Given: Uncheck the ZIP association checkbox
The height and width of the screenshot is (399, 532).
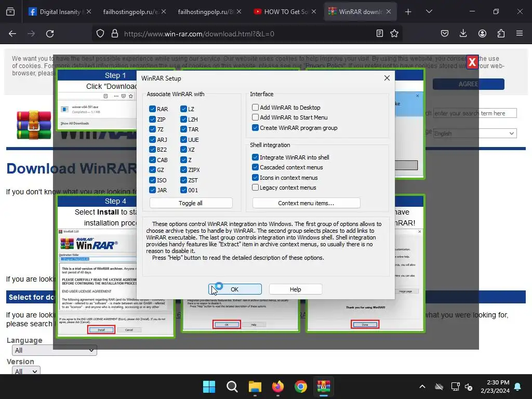Looking at the screenshot, I should pos(152,119).
